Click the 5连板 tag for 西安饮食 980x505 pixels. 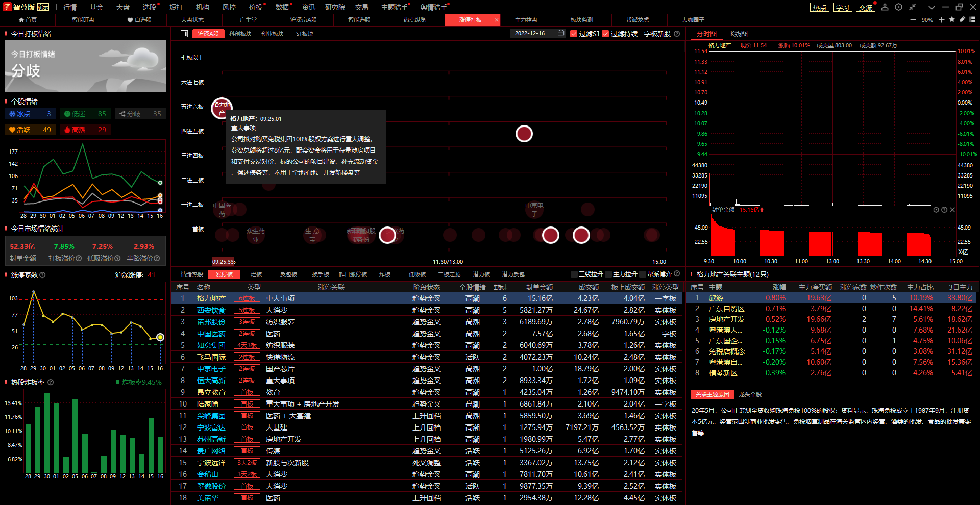(247, 310)
